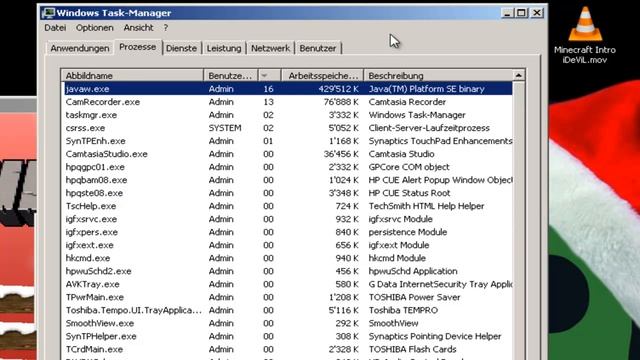This screenshot has height=360, width=640.
Task: Switch to the Dienste tab
Action: tap(181, 48)
